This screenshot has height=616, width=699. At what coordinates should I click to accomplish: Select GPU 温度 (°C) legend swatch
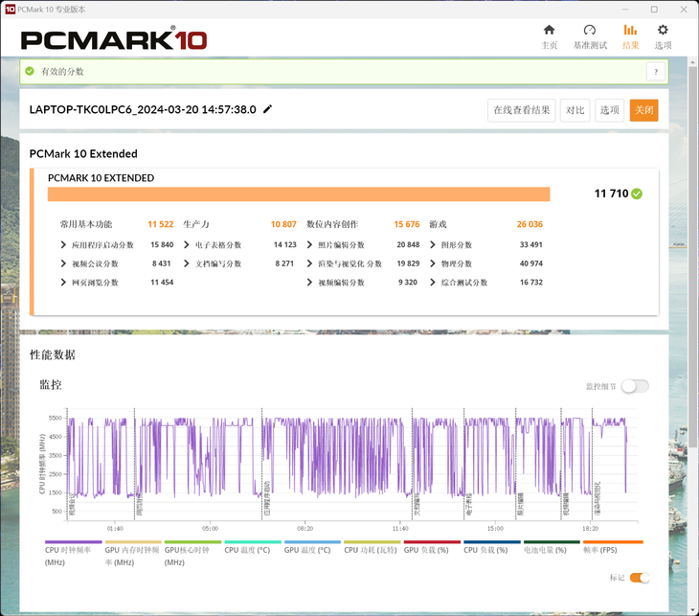[312, 542]
